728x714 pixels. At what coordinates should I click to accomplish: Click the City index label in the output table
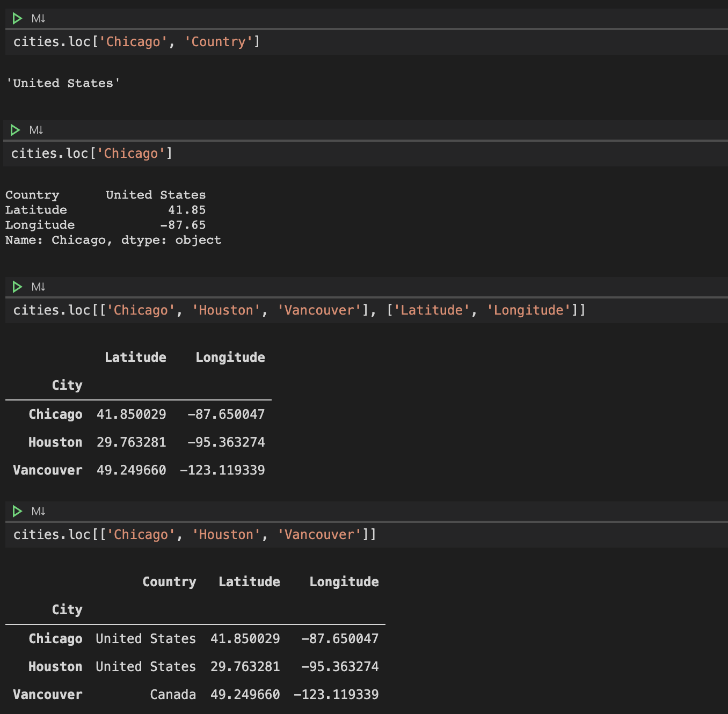pyautogui.click(x=67, y=384)
